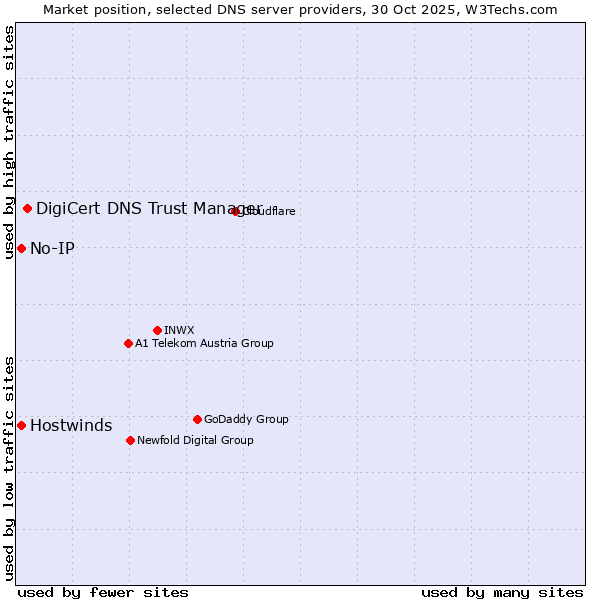Click the red DigiCert DNS Trust Manager marker
This screenshot has height=600, width=600.
pyautogui.click(x=27, y=208)
